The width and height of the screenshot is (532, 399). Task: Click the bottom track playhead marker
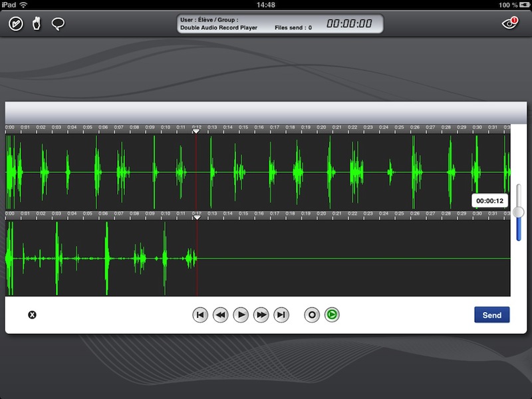coord(197,217)
